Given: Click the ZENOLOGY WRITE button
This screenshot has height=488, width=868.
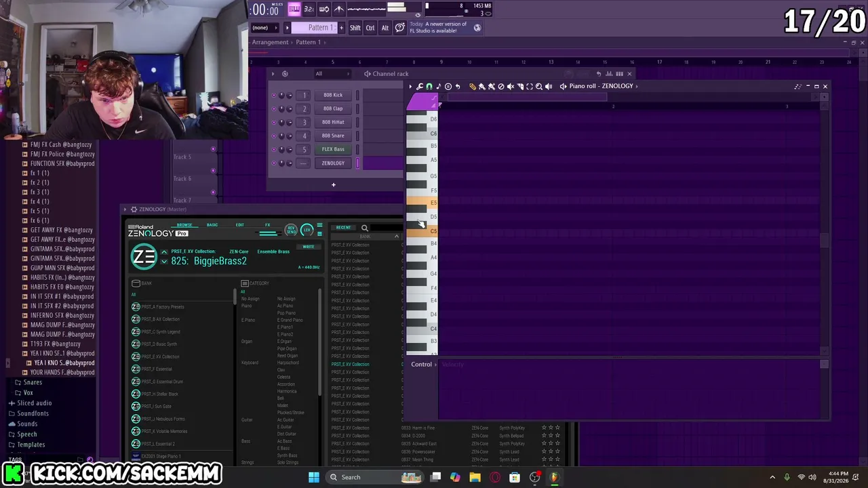Looking at the screenshot, I should pos(309,247).
